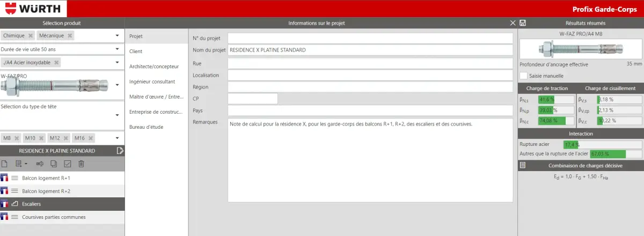This screenshot has width=644, height=236.
Task: Create a new blank position
Action: 5,164
